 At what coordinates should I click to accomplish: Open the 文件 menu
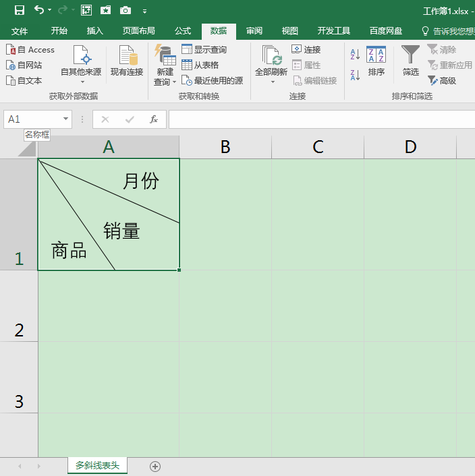tap(20, 31)
